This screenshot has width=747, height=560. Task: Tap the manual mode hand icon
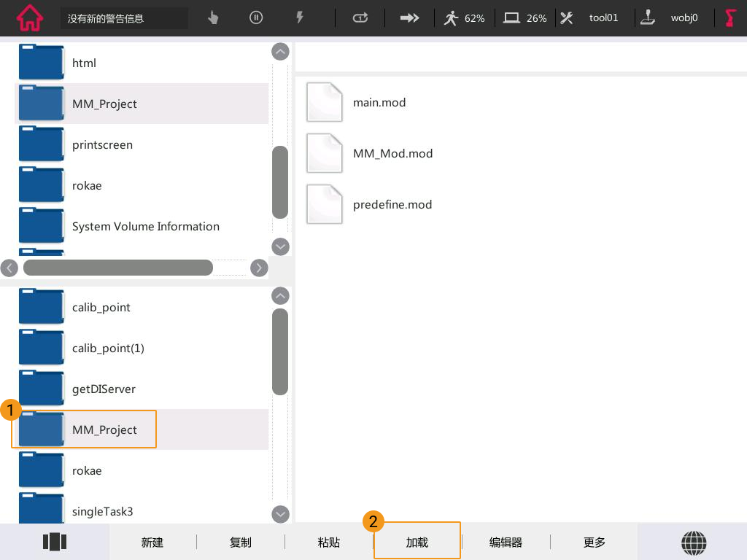click(x=213, y=18)
